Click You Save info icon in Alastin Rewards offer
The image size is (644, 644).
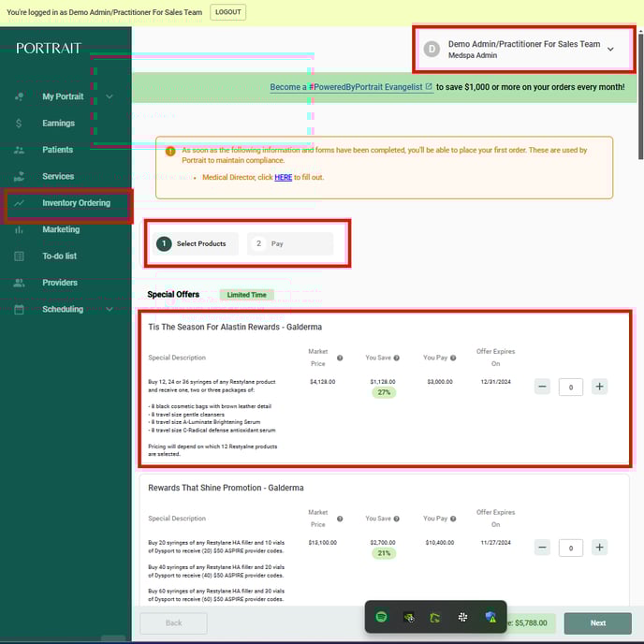[x=396, y=358]
